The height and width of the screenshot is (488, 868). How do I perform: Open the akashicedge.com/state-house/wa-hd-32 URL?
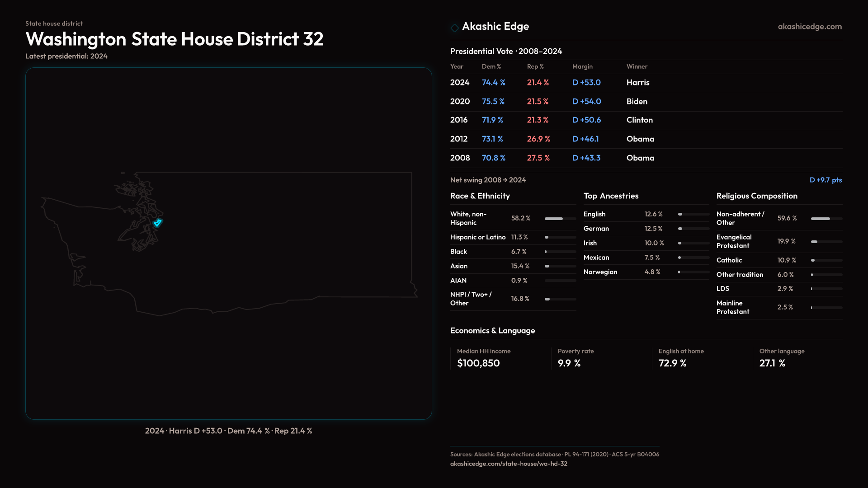tap(509, 464)
